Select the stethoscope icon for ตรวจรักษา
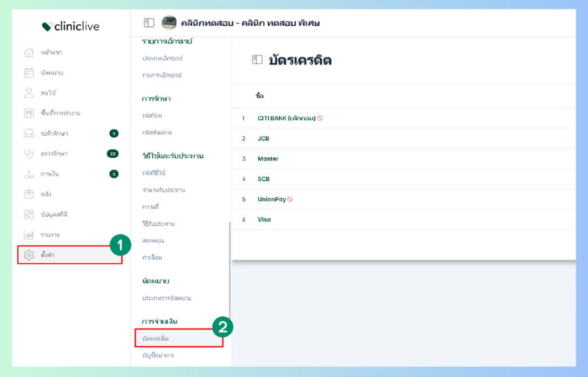 coord(29,153)
